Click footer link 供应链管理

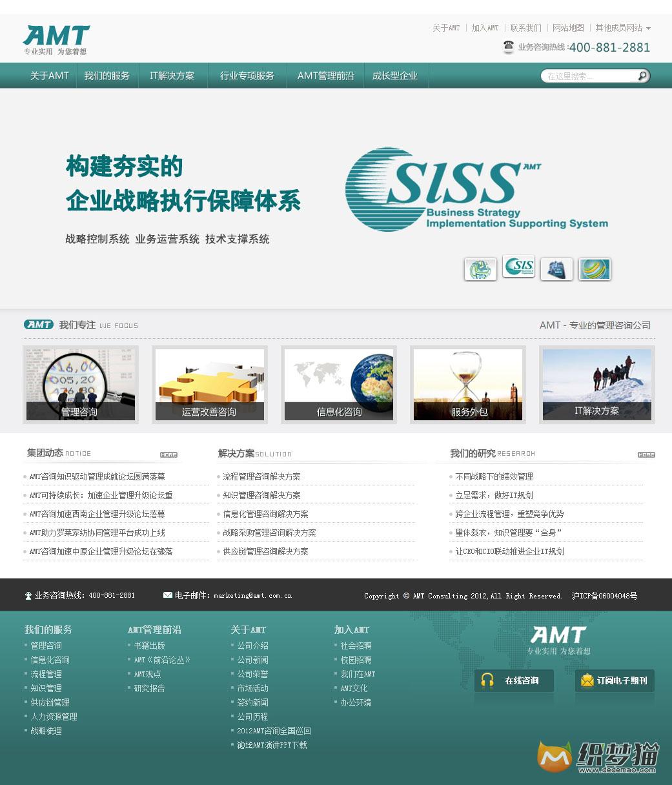pyautogui.click(x=50, y=702)
